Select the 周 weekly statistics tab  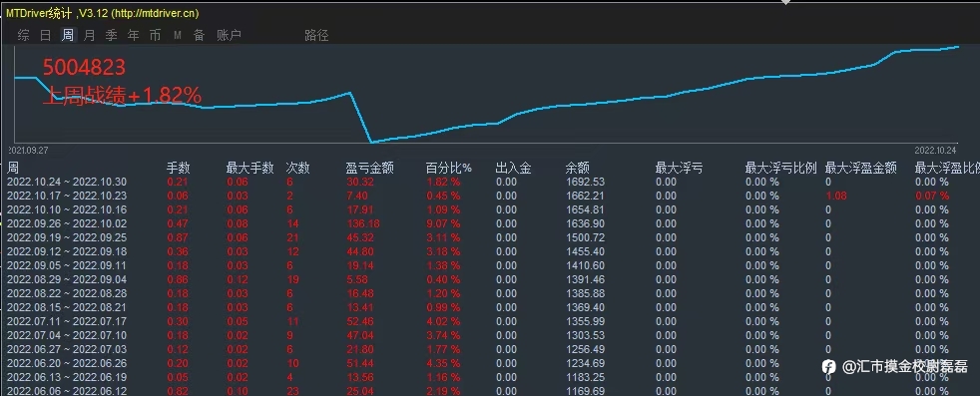[x=68, y=36]
